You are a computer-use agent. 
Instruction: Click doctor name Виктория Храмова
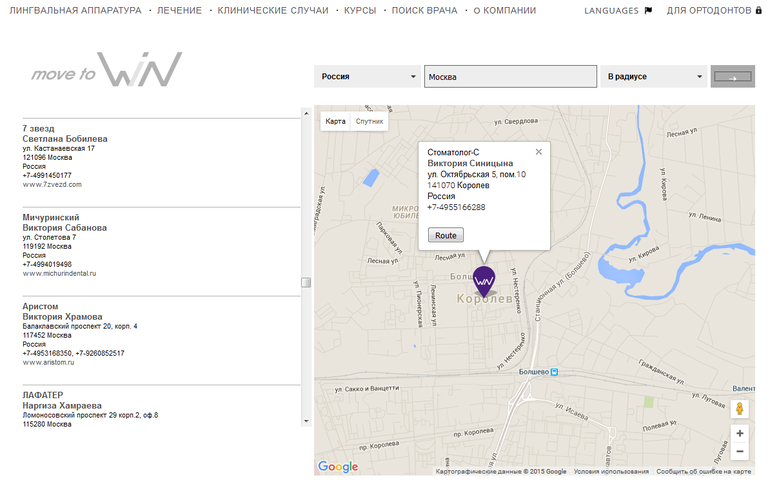point(62,317)
